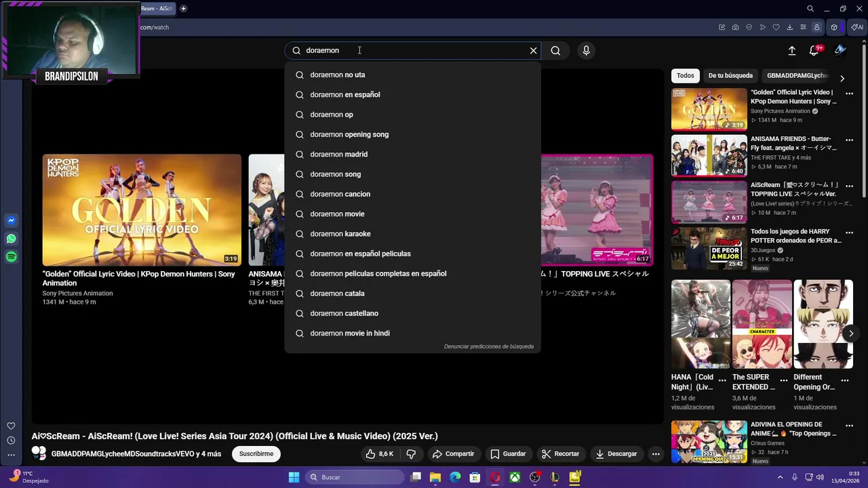
Task: Click the Guardar save button
Action: click(x=508, y=453)
